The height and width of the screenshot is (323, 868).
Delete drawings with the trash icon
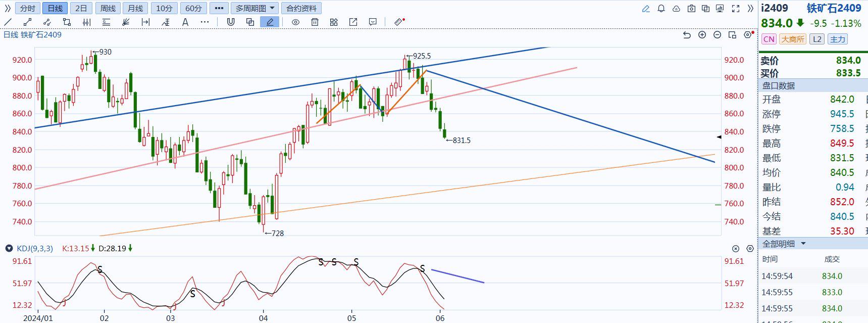[x=315, y=22]
